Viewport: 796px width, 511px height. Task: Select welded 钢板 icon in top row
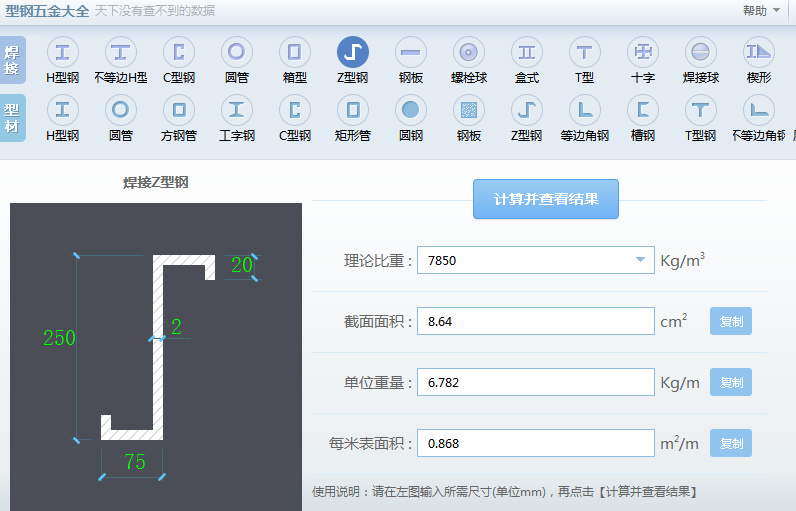[x=411, y=52]
